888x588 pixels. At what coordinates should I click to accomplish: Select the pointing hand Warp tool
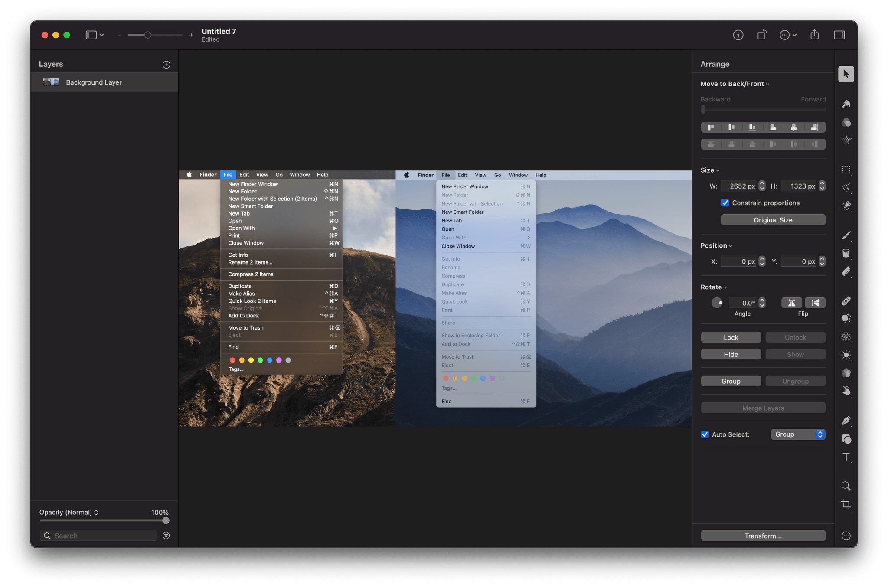pos(846,391)
